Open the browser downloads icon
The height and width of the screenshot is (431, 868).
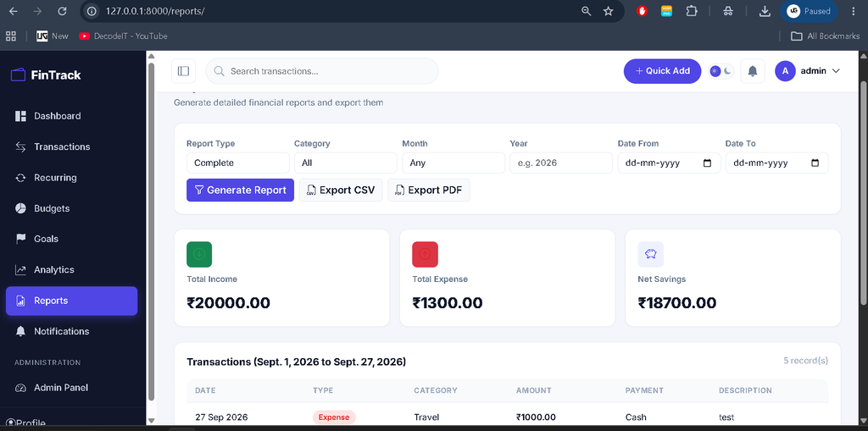[x=765, y=11]
